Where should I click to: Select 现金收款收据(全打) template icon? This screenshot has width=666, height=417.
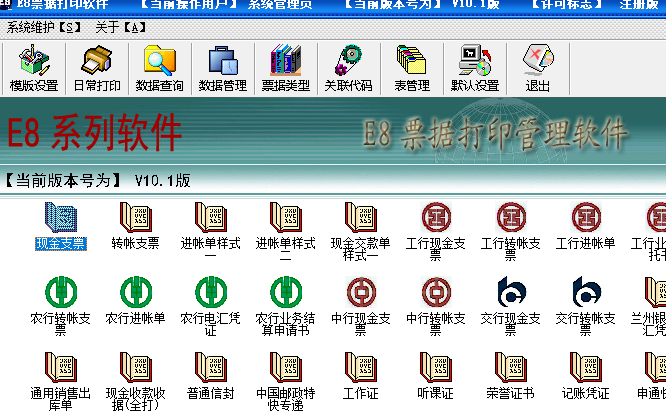(x=135, y=367)
